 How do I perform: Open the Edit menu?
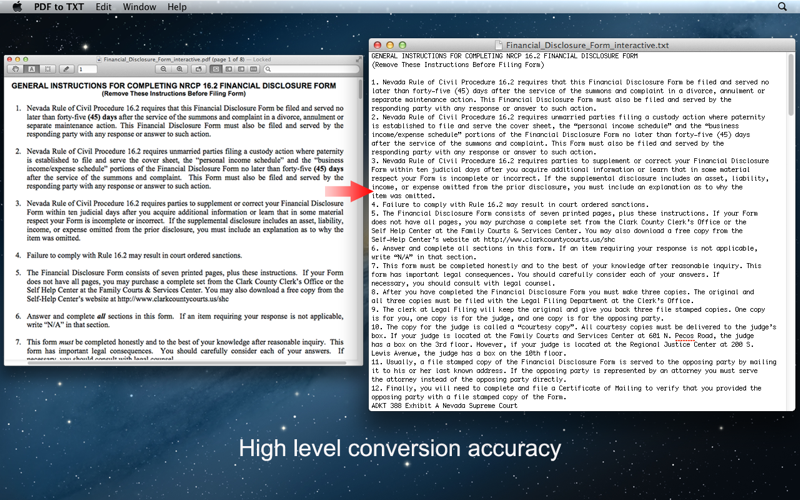click(103, 7)
